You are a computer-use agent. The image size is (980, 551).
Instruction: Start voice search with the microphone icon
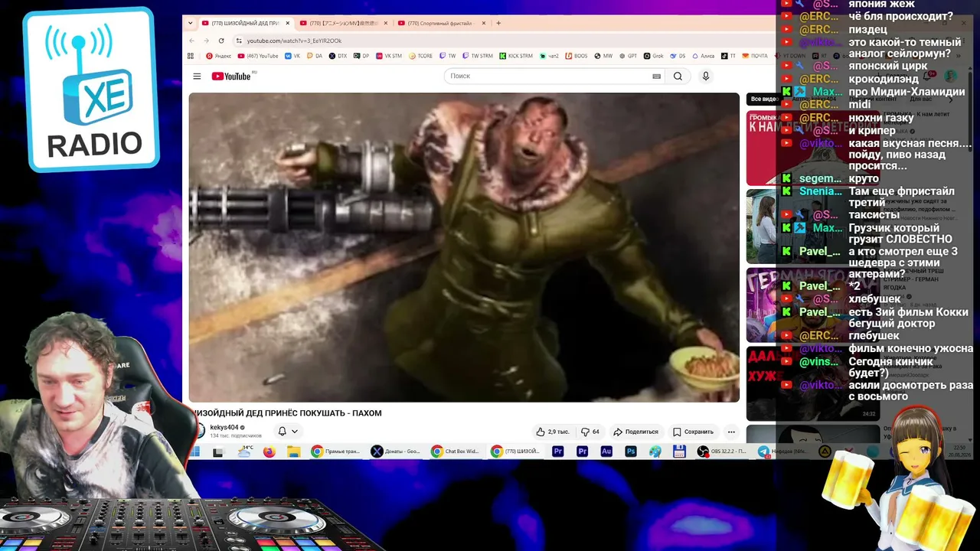706,77
